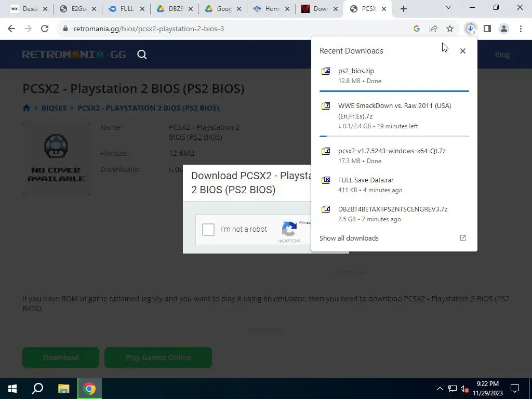Open the side panel icon
The width and height of the screenshot is (532, 399).
[487, 29]
